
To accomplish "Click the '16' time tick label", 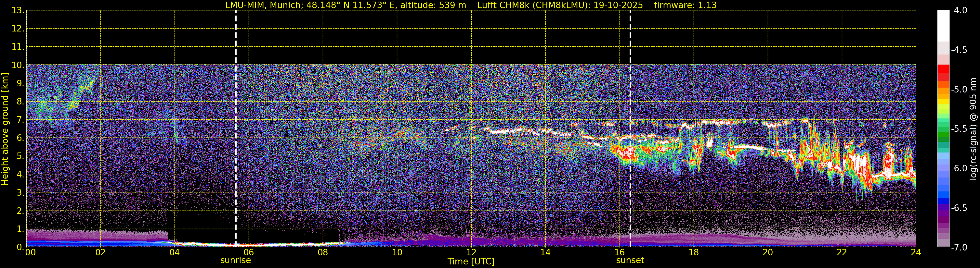I will 619,252.
